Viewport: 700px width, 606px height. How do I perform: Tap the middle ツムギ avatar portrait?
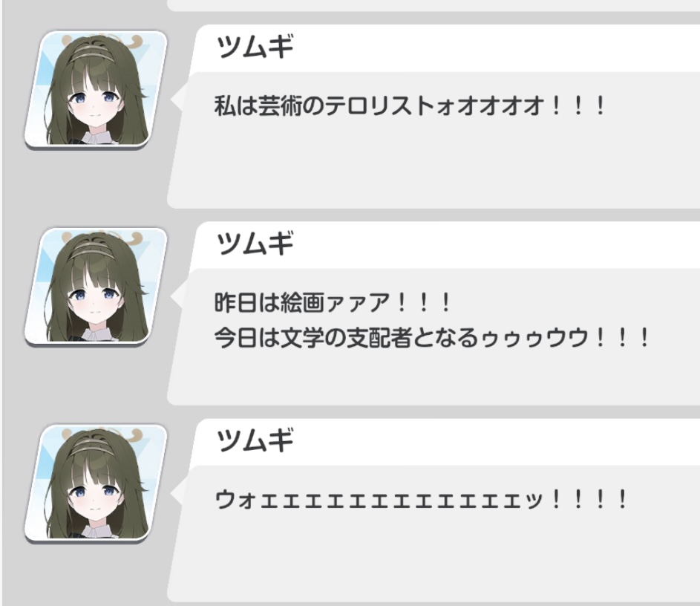click(x=96, y=287)
